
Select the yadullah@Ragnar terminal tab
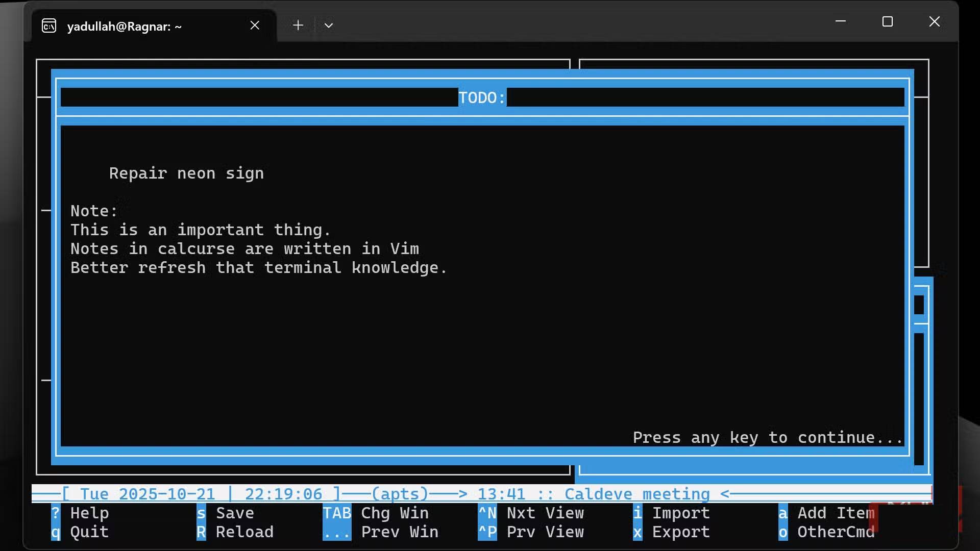click(125, 26)
